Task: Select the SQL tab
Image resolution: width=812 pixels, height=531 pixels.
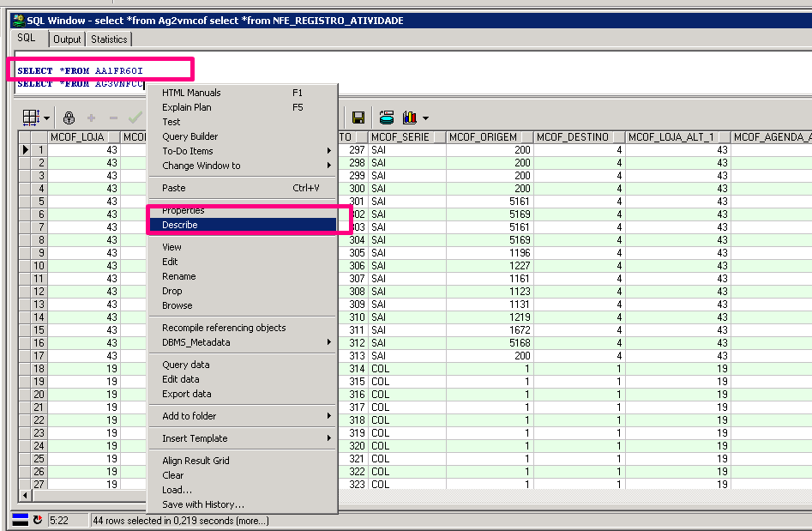Action: [x=27, y=38]
